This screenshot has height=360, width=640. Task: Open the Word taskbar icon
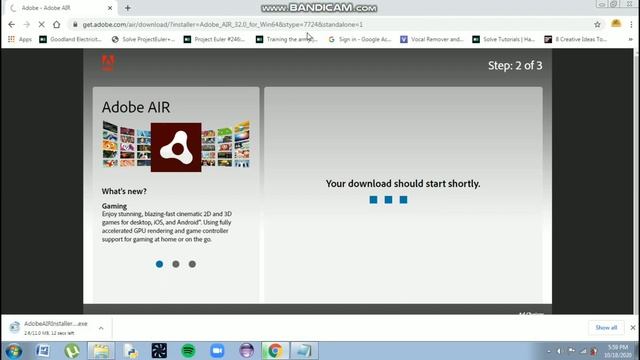click(42, 351)
